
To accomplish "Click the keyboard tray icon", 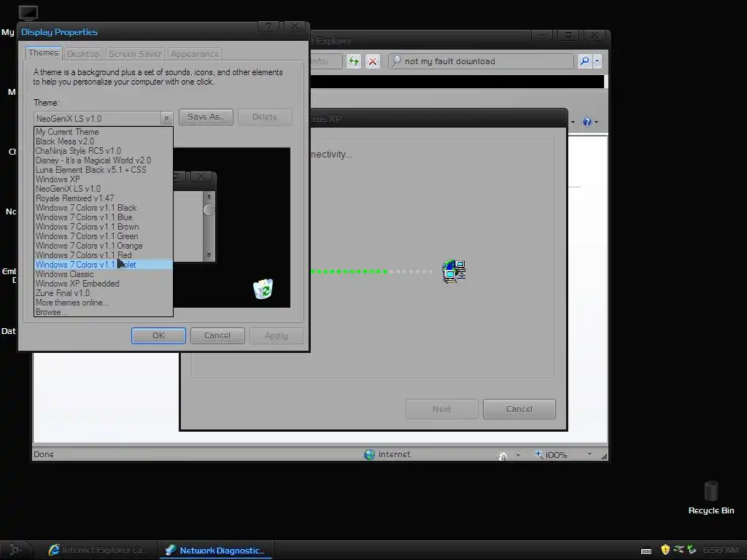I will click(646, 551).
